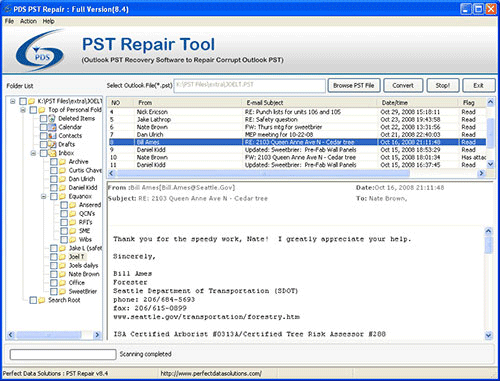
Task: Click the Drafts folder icon
Action: [x=52, y=144]
